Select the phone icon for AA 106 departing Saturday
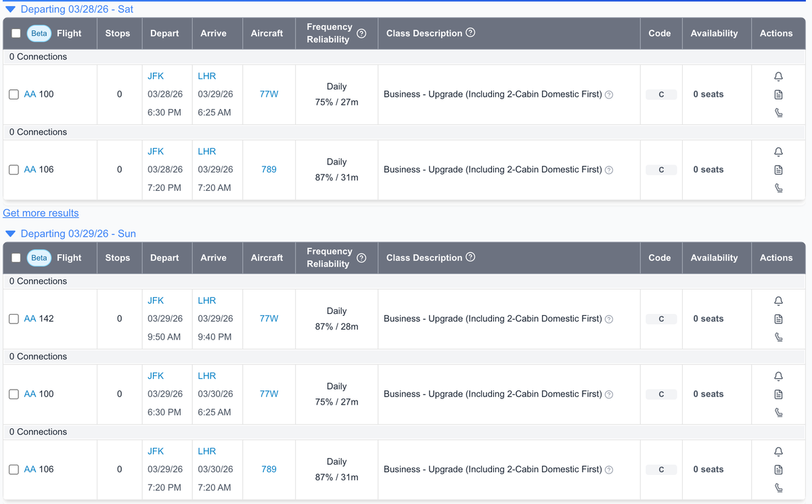This screenshot has height=504, width=812. [778, 187]
